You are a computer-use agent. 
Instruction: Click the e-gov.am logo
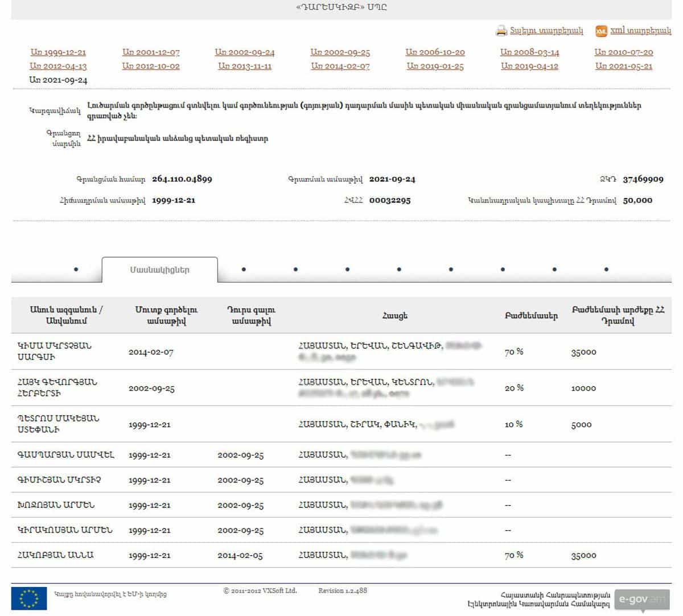(x=642, y=599)
